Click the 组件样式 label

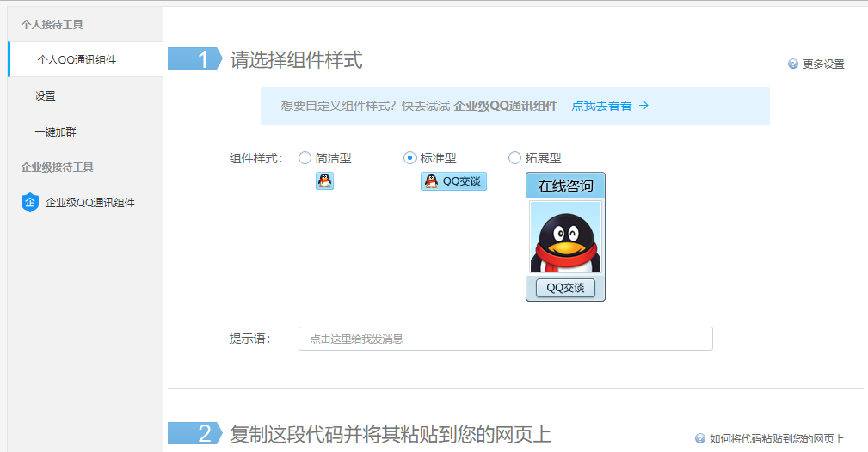click(255, 158)
